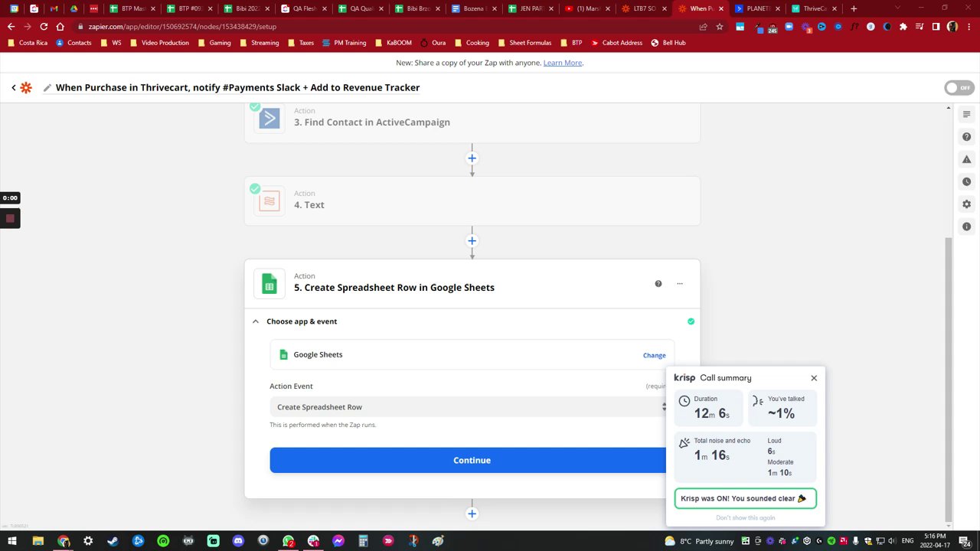Open the Windows Start menu
The width and height of the screenshot is (980, 551).
click(x=12, y=541)
